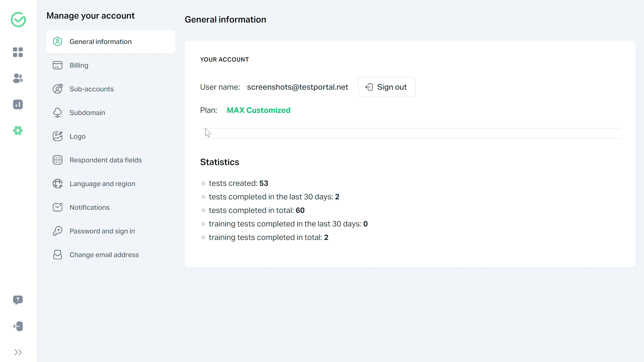The image size is (644, 362).
Task: Click the Sub-accounts option
Action: [x=92, y=89]
